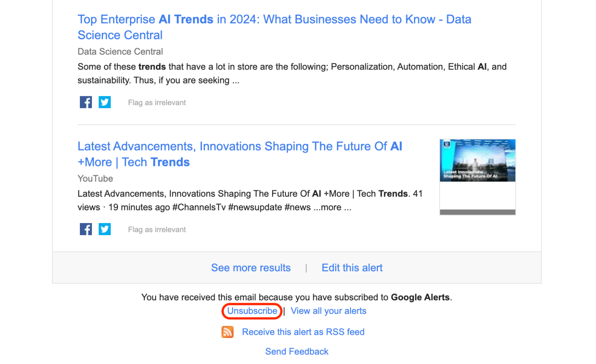Share first article via Facebook icon

pyautogui.click(x=86, y=102)
